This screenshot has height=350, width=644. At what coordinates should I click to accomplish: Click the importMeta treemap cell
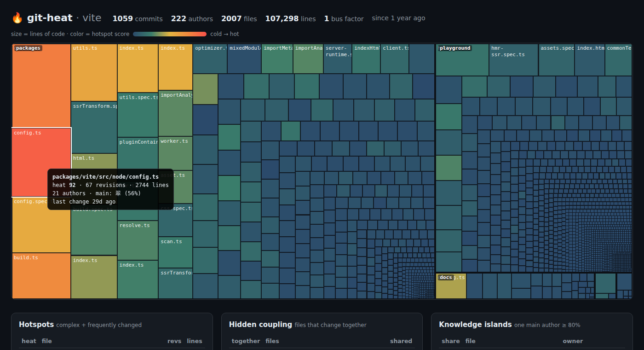click(277, 58)
